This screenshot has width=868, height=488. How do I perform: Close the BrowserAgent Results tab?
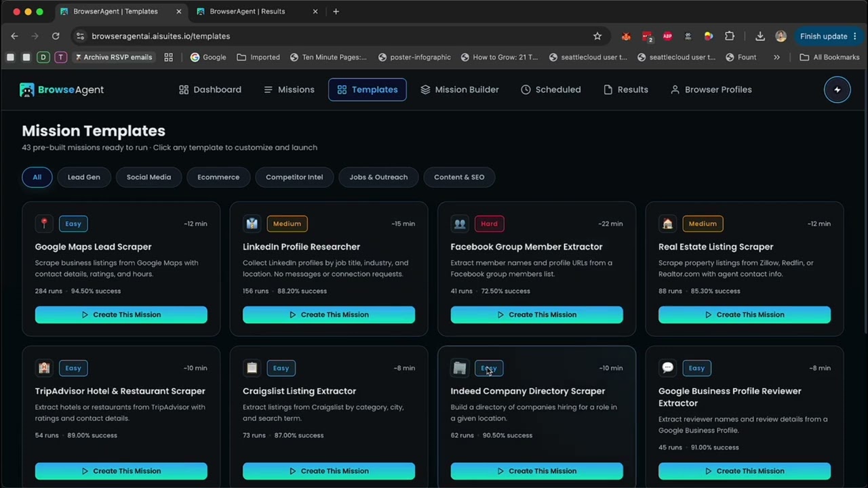tap(315, 12)
